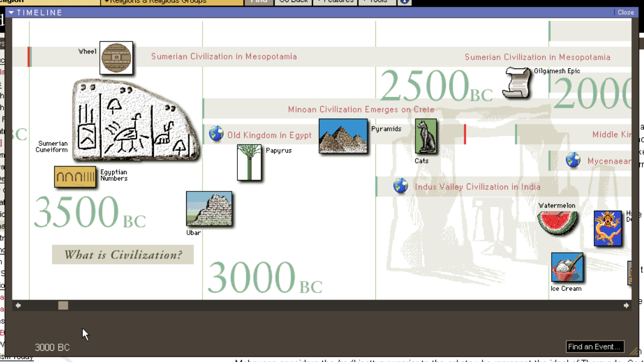This screenshot has height=362, width=644.
Task: Click the Papyrus plant icon
Action: coord(249,162)
